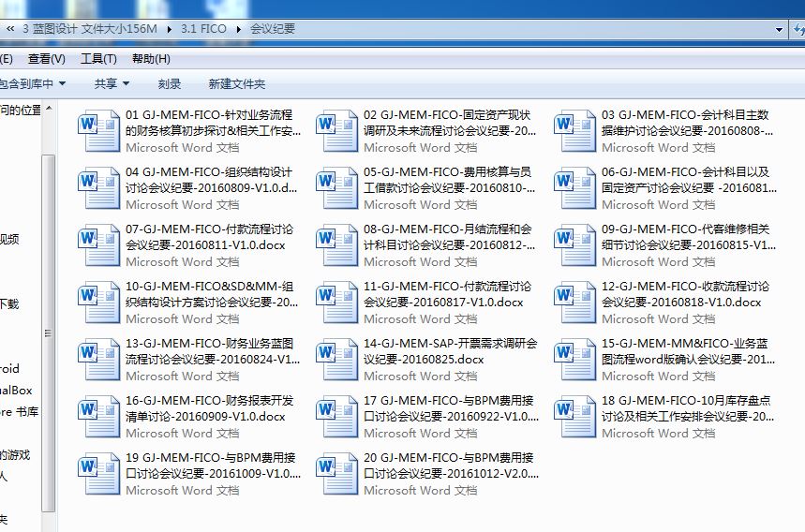Screen dimensions: 805x532
Task: Select the Word icon of file 03 GJ-MEM-FICO-会计科目主数
Action: click(575, 130)
